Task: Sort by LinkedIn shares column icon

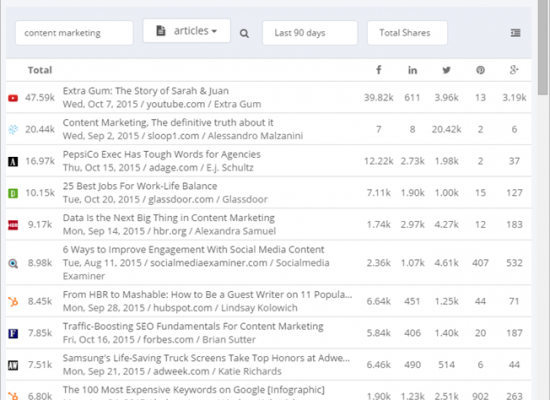Action: pos(412,70)
